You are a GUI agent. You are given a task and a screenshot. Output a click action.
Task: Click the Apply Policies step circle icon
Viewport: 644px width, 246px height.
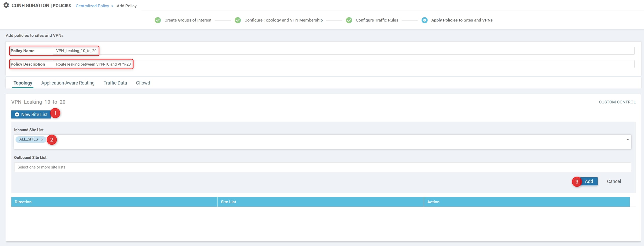[x=424, y=20]
